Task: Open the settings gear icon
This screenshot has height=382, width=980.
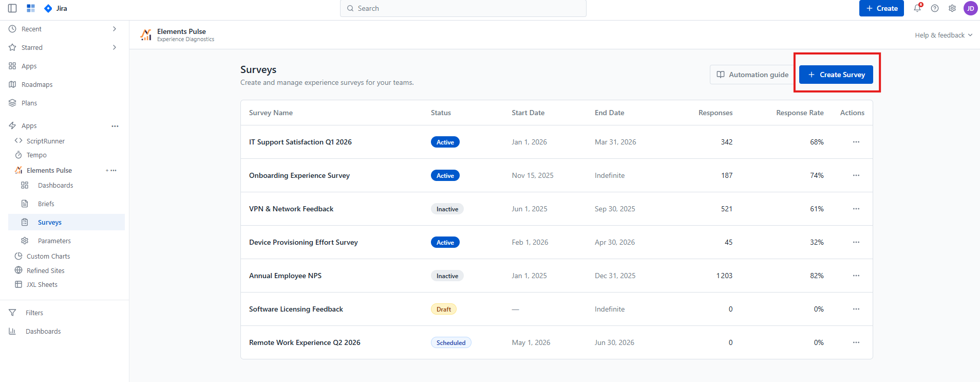Action: 952,8
